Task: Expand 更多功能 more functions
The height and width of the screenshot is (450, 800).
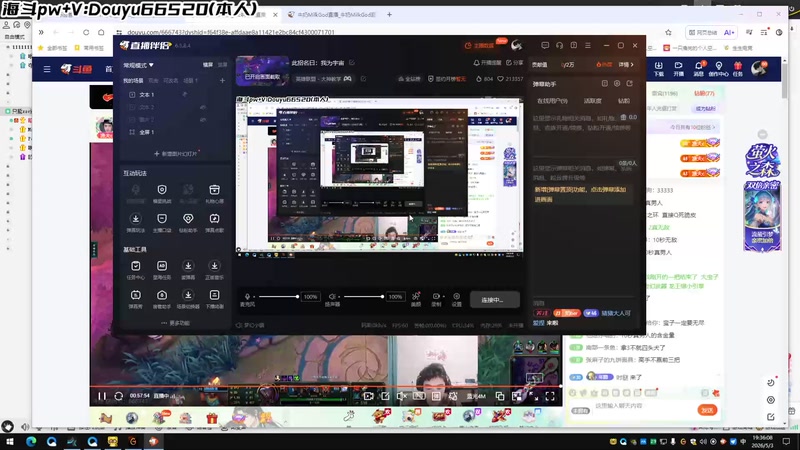Action: point(175,323)
